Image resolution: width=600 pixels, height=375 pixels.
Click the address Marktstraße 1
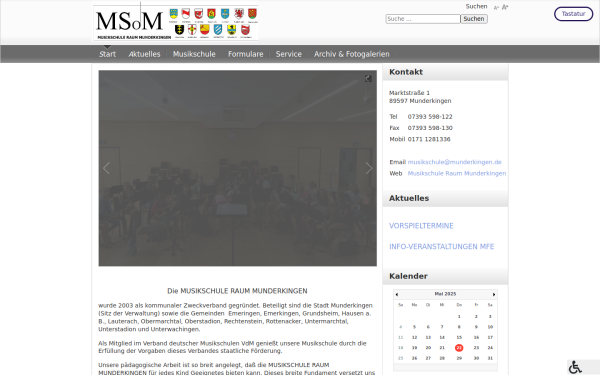[x=409, y=93]
